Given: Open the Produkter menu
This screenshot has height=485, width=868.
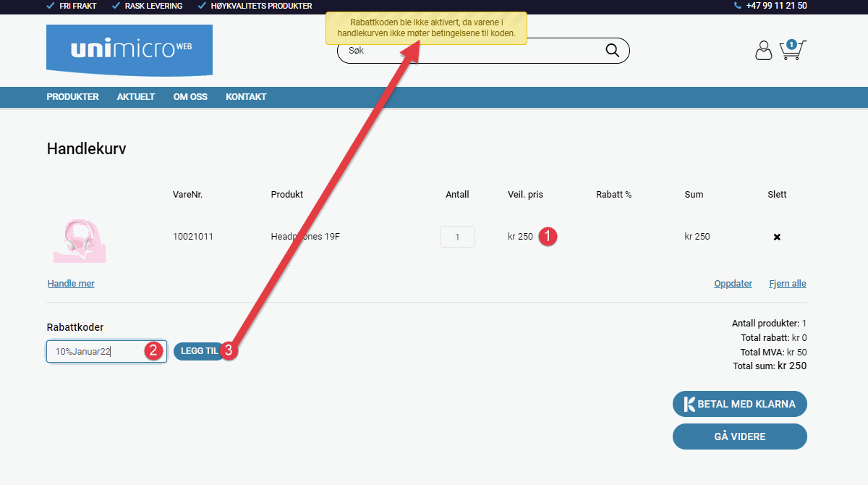Looking at the screenshot, I should click(x=72, y=97).
